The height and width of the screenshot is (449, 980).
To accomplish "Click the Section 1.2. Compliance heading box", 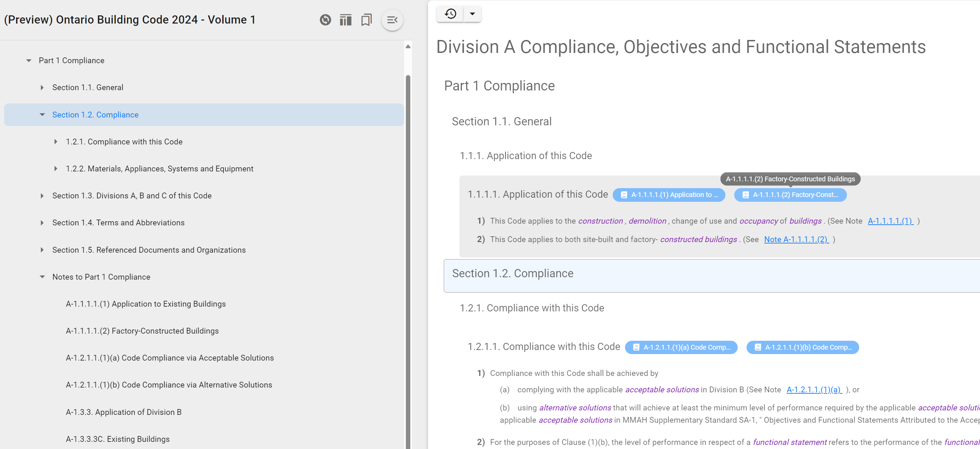I will [x=711, y=276].
